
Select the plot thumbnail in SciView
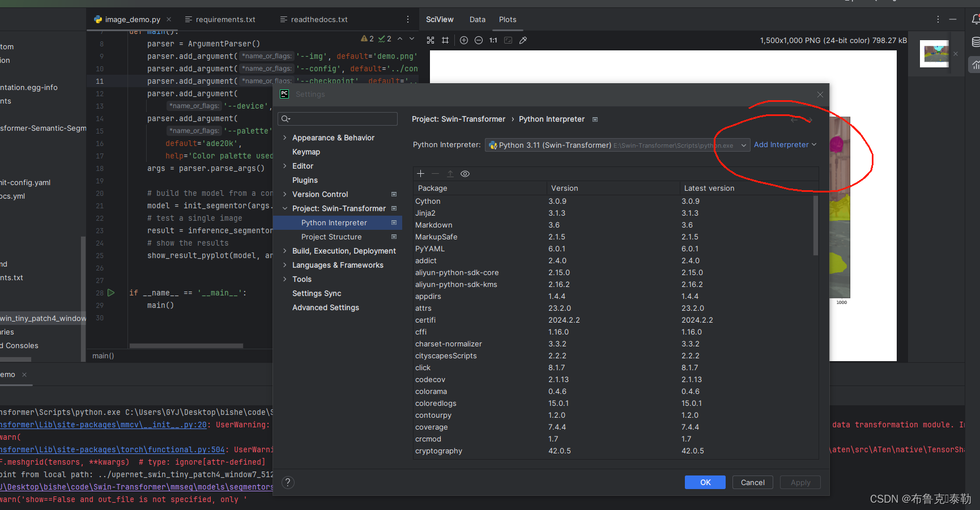pyautogui.click(x=934, y=54)
